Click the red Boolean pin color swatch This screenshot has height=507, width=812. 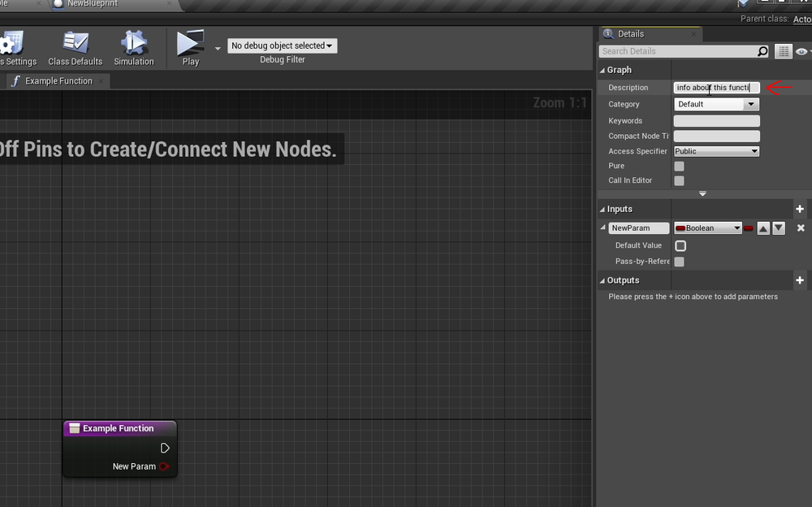click(x=748, y=227)
